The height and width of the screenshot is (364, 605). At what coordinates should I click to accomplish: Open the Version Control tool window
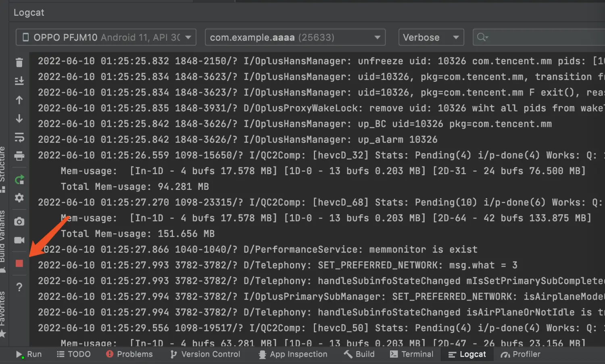205,354
